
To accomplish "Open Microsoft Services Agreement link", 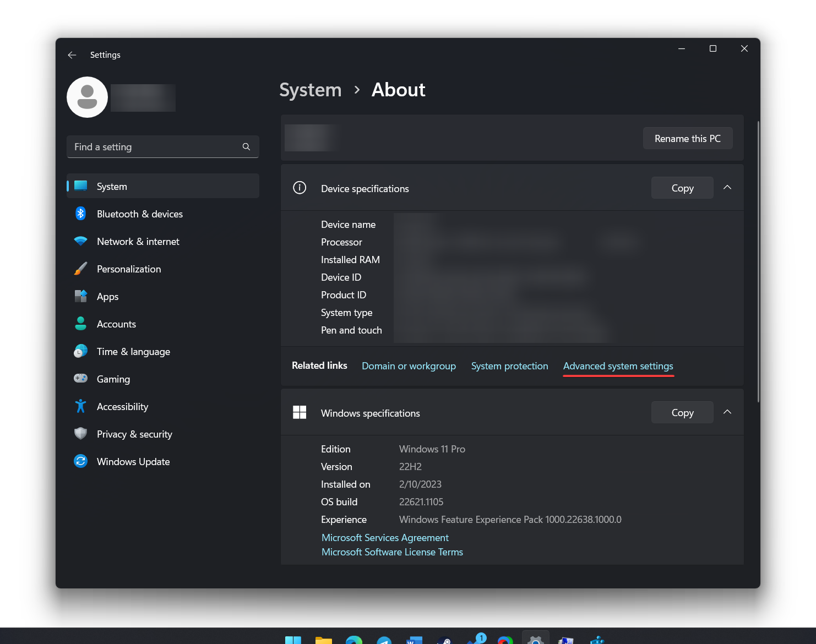I will pos(385,538).
